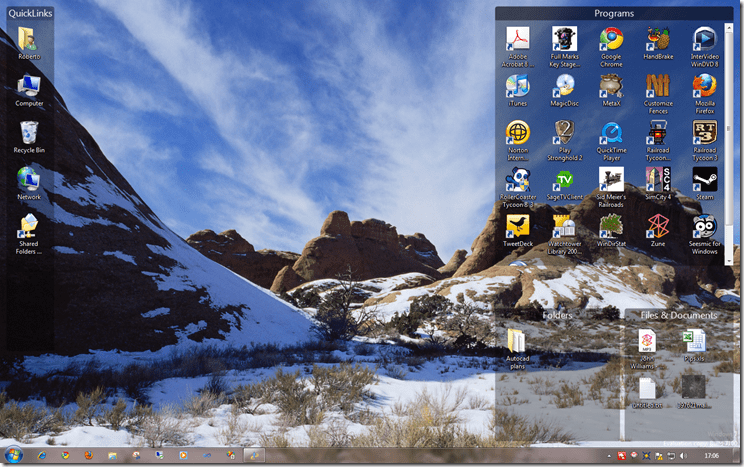Open the Excel spreadsheet in Files & Documents
The height and width of the screenshot is (467, 744).
click(x=694, y=342)
